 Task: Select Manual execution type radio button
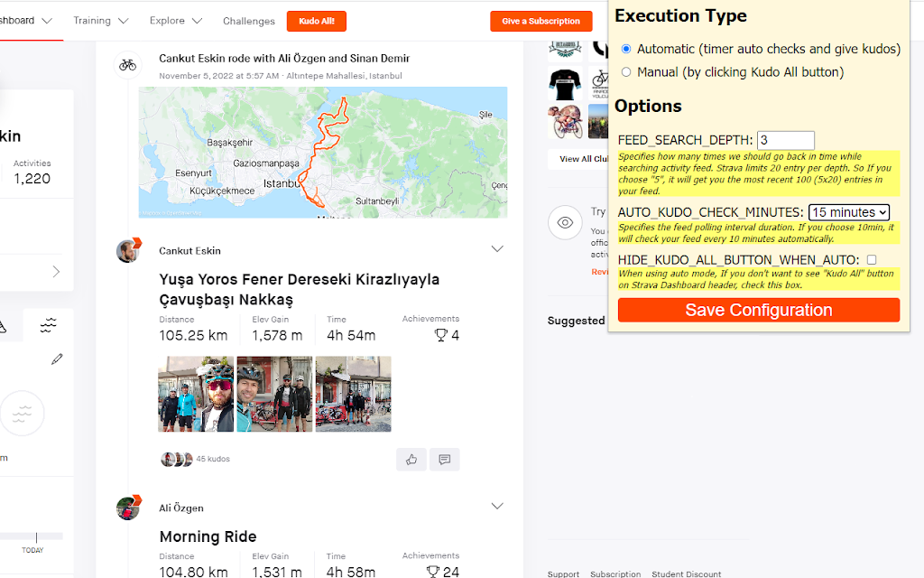(626, 72)
